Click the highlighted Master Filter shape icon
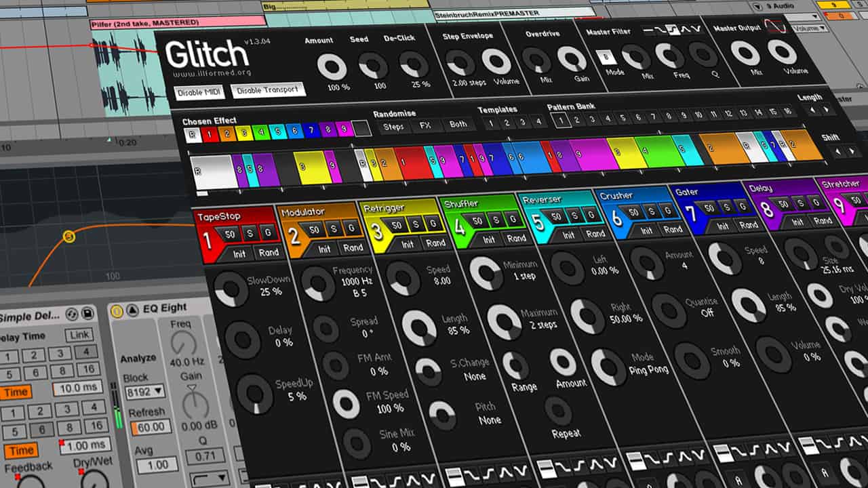The height and width of the screenshot is (488, 868). 671,30
